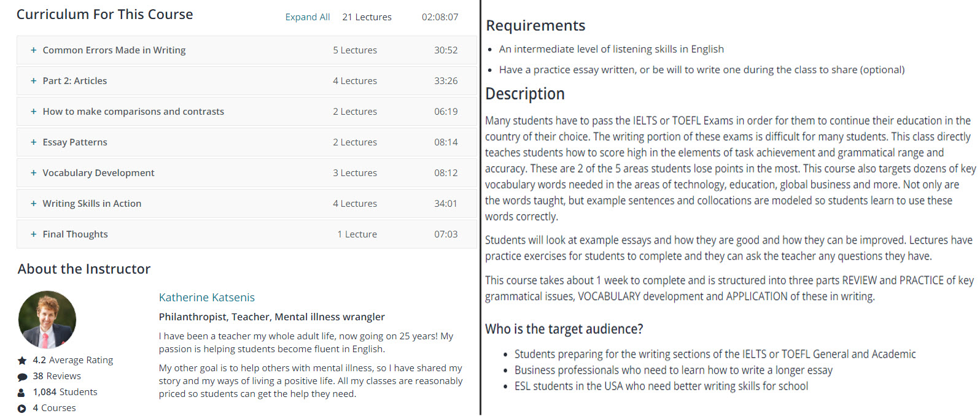Click '5 Lectures' in Common Errors row

click(x=355, y=50)
